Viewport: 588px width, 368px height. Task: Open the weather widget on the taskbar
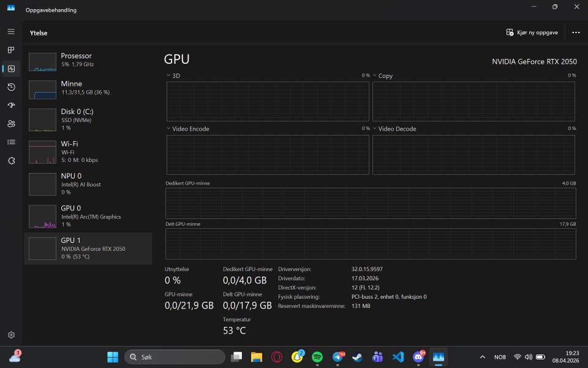[x=15, y=356]
